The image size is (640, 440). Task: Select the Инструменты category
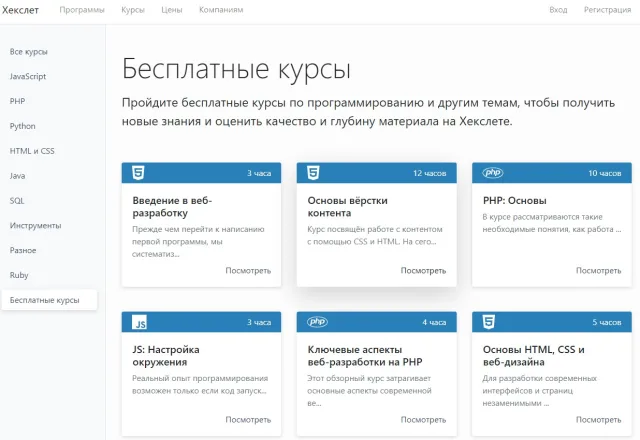tap(36, 225)
